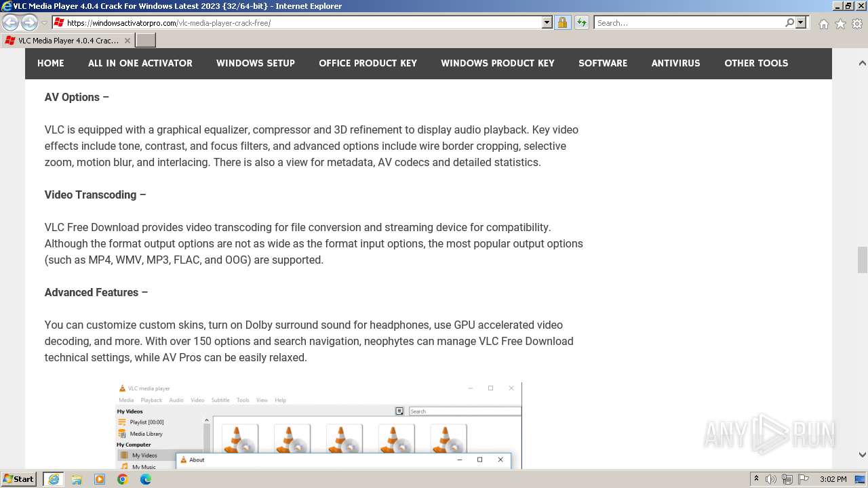Open OFFICE PRODUCT KEY menu

pos(368,63)
